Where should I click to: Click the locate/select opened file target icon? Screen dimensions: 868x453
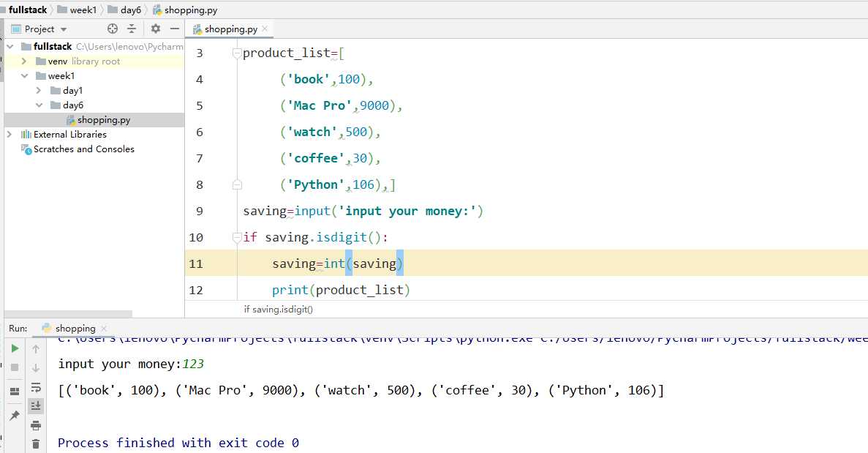click(113, 29)
